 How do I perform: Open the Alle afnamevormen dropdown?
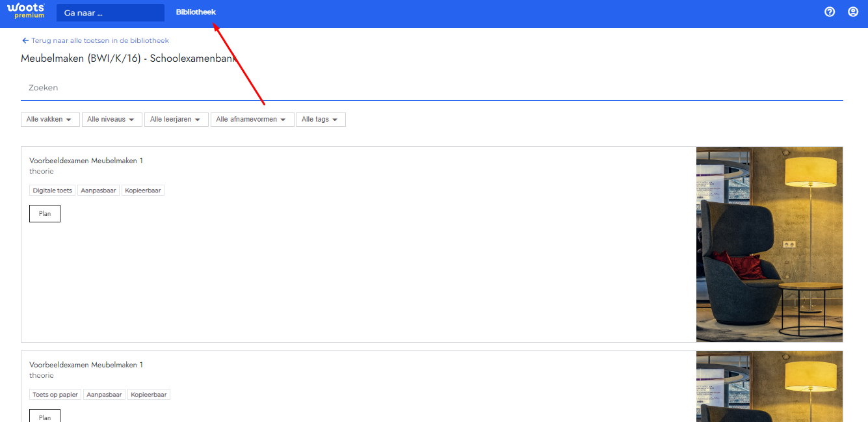[252, 120]
